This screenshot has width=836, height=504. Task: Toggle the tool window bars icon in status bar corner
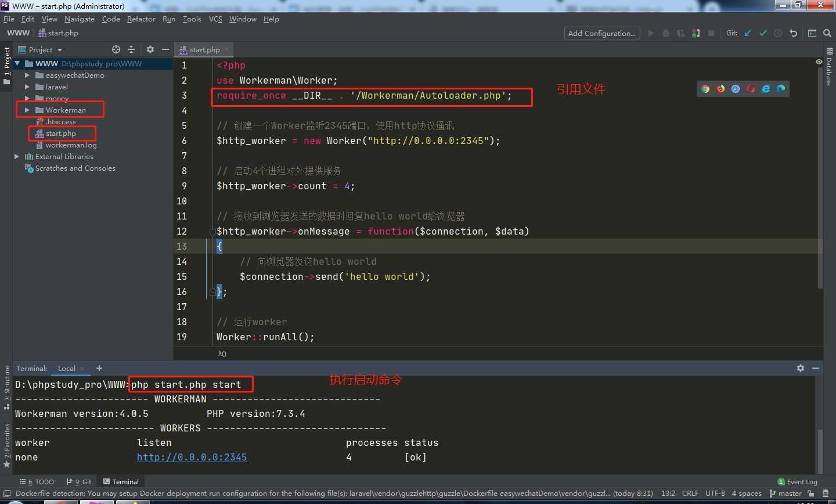[x=7, y=494]
